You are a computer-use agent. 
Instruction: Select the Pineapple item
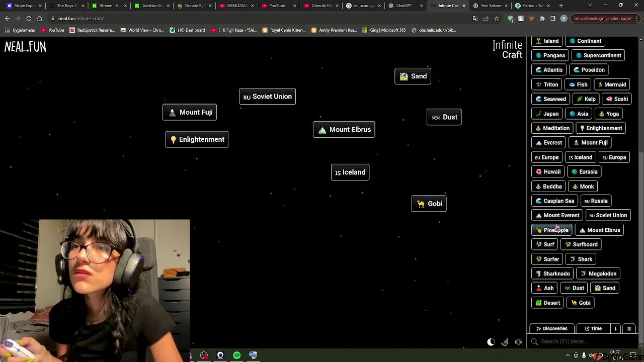(552, 230)
